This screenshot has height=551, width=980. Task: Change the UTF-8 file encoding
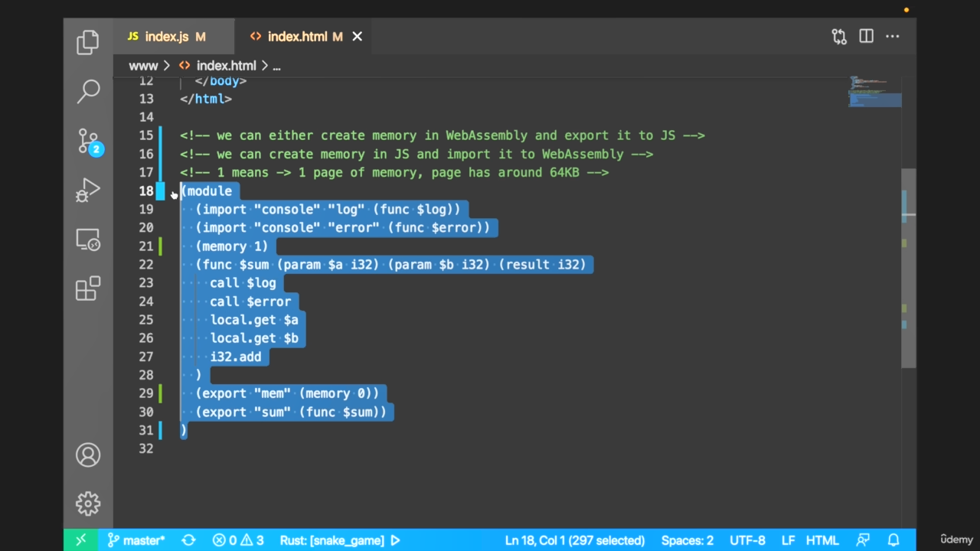pyautogui.click(x=747, y=540)
